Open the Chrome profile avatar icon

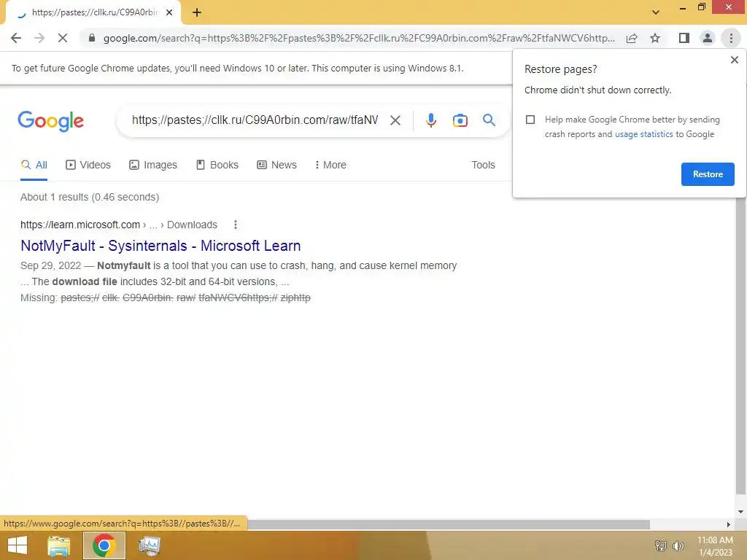point(708,38)
